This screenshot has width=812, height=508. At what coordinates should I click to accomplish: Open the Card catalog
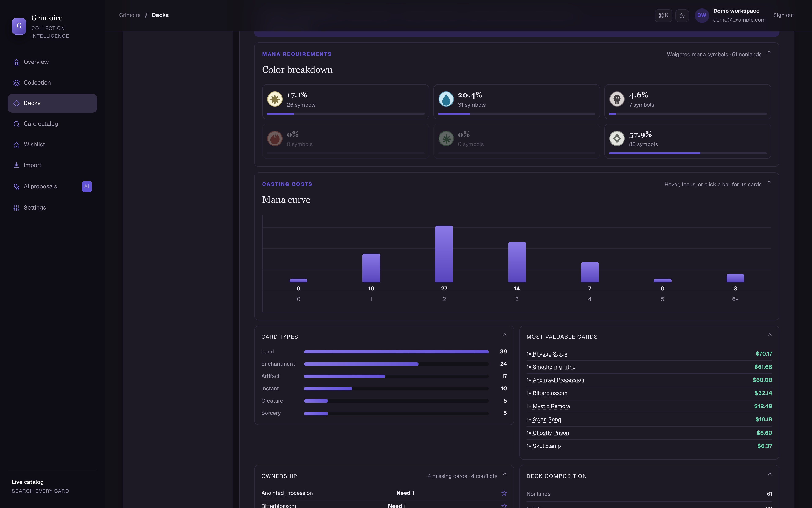coord(52,124)
